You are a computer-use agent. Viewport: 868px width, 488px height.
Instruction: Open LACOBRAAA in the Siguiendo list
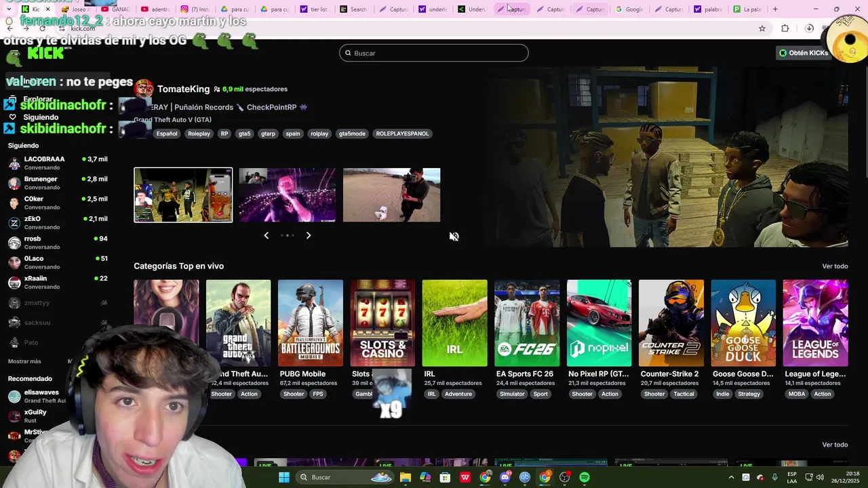click(x=58, y=163)
